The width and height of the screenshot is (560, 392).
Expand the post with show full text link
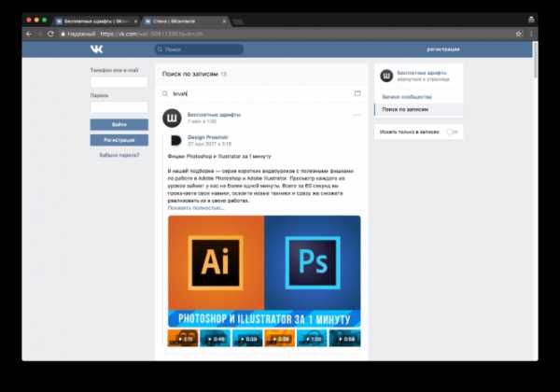click(x=196, y=208)
